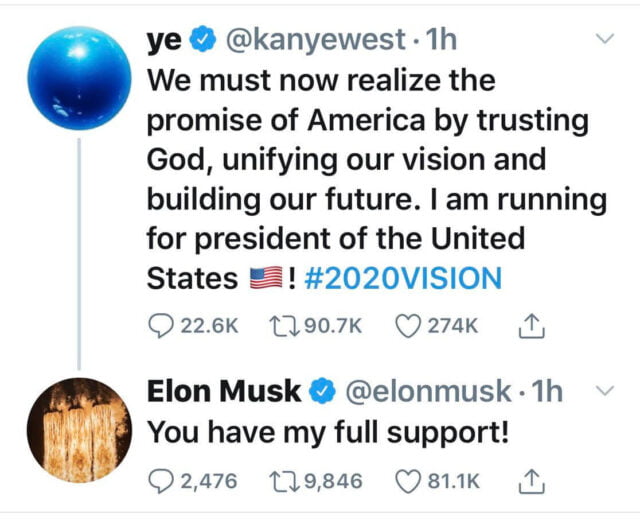Share Elon Musk's tweet via share icon

[x=532, y=481]
